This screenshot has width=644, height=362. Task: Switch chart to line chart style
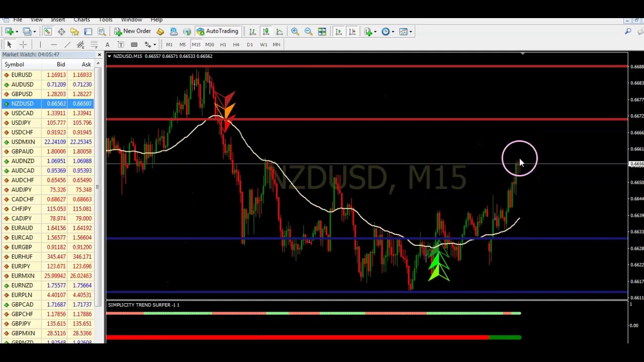coord(279,32)
